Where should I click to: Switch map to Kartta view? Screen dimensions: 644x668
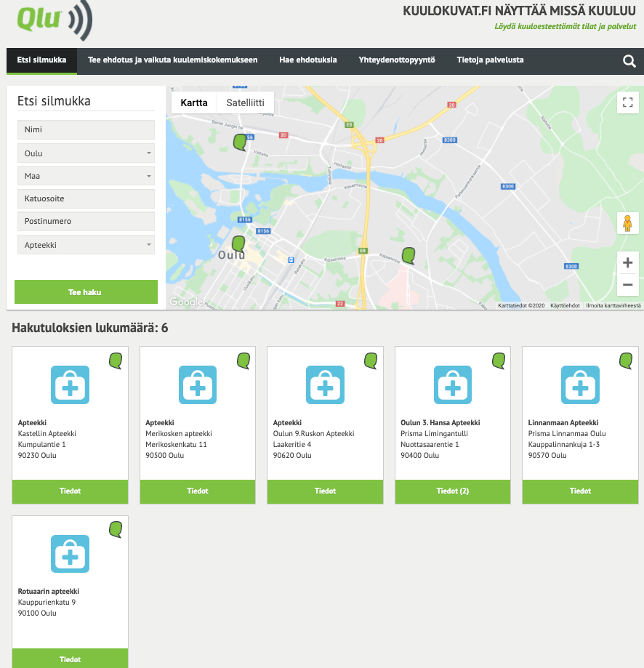(x=194, y=103)
